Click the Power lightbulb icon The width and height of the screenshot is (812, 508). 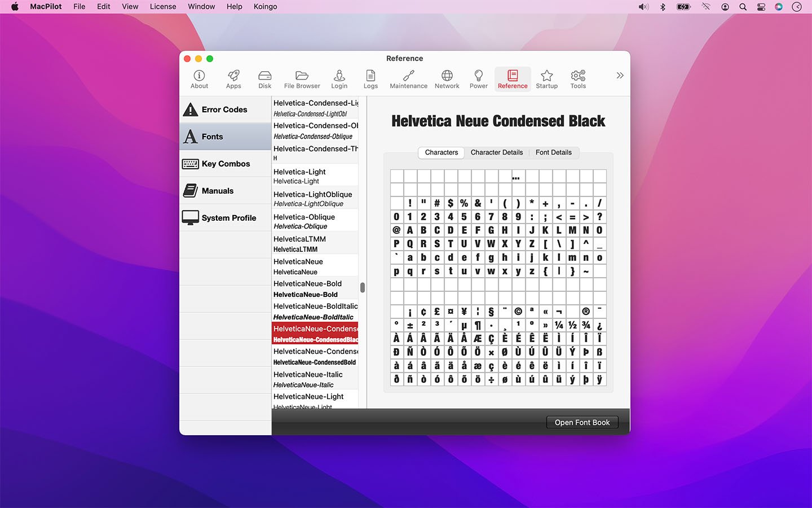click(x=478, y=79)
